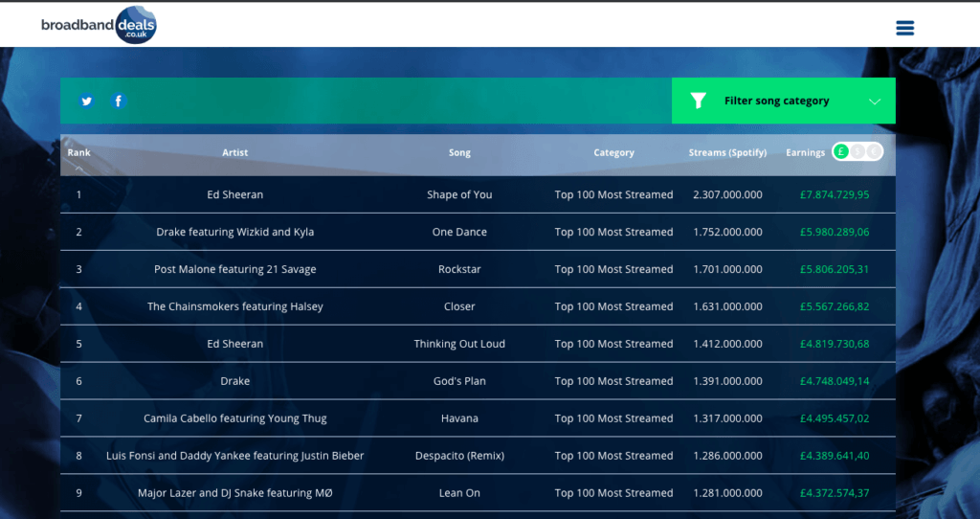Select Ed Sheeran in the Thinking Out Loud row
This screenshot has height=519, width=980.
235,344
